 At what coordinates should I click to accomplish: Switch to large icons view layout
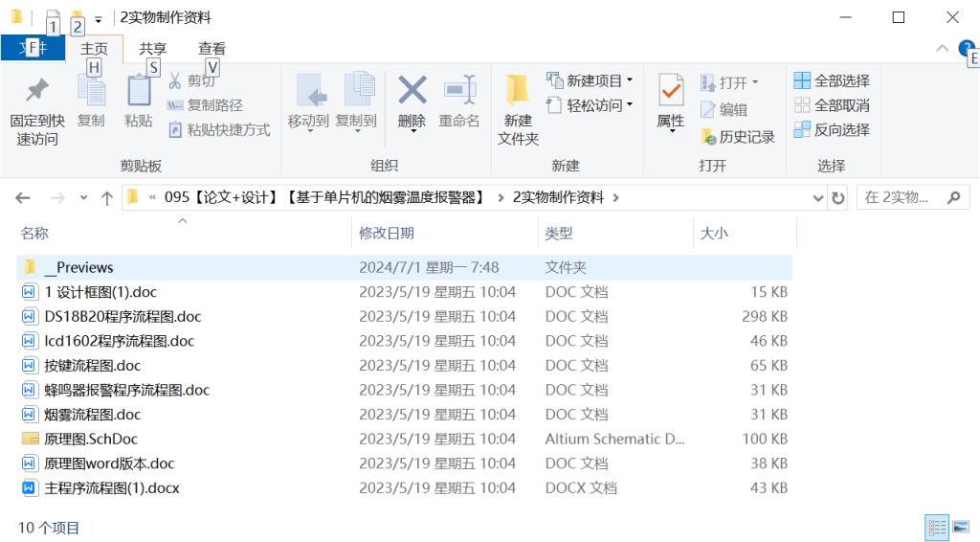coord(961,527)
